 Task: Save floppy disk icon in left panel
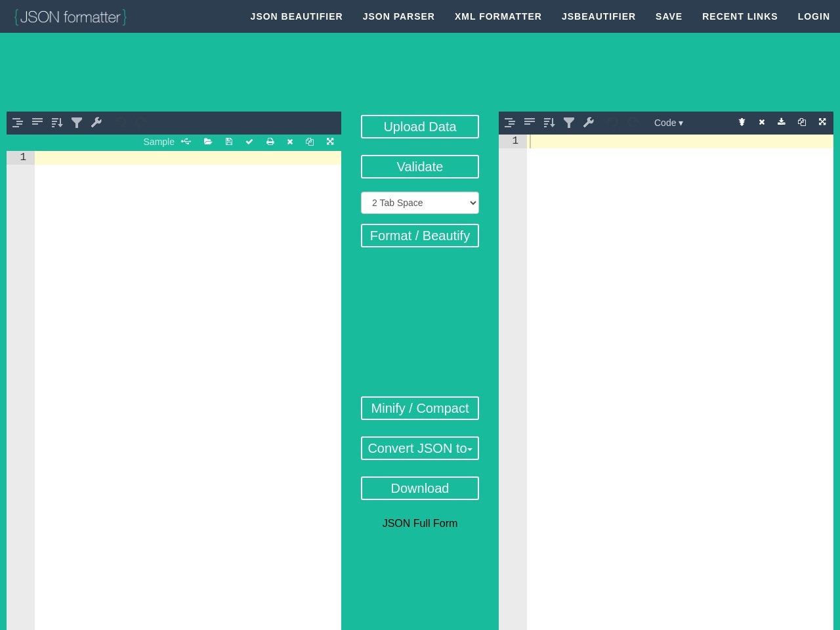pyautogui.click(x=229, y=142)
